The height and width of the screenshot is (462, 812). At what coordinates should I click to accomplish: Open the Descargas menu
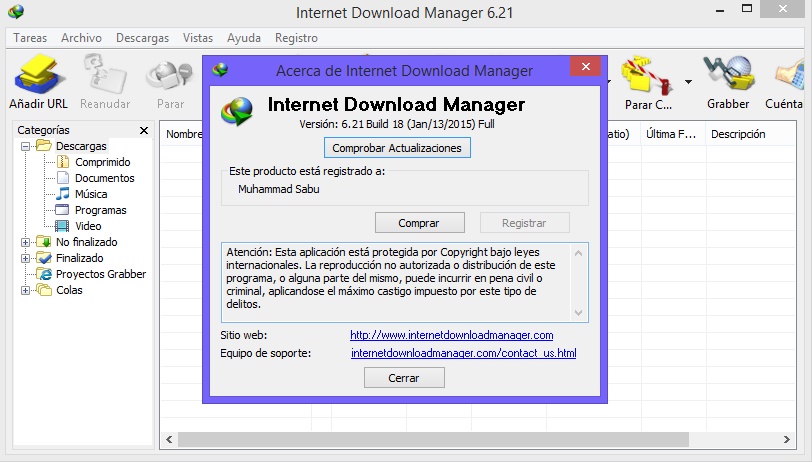pyautogui.click(x=142, y=38)
